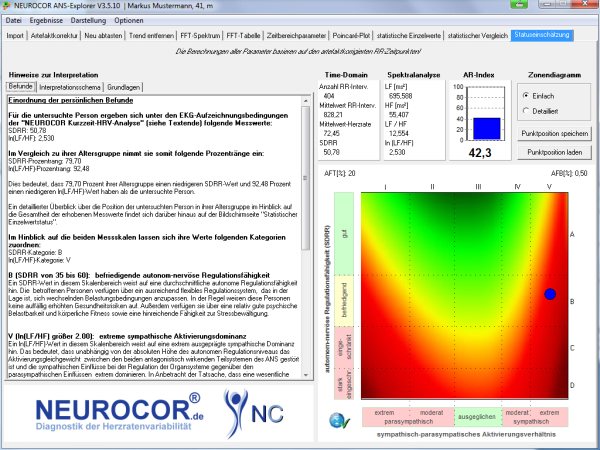This screenshot has height=450, width=600.
Task: Click the NEUROCOR app icon in title bar
Action: 7,6
